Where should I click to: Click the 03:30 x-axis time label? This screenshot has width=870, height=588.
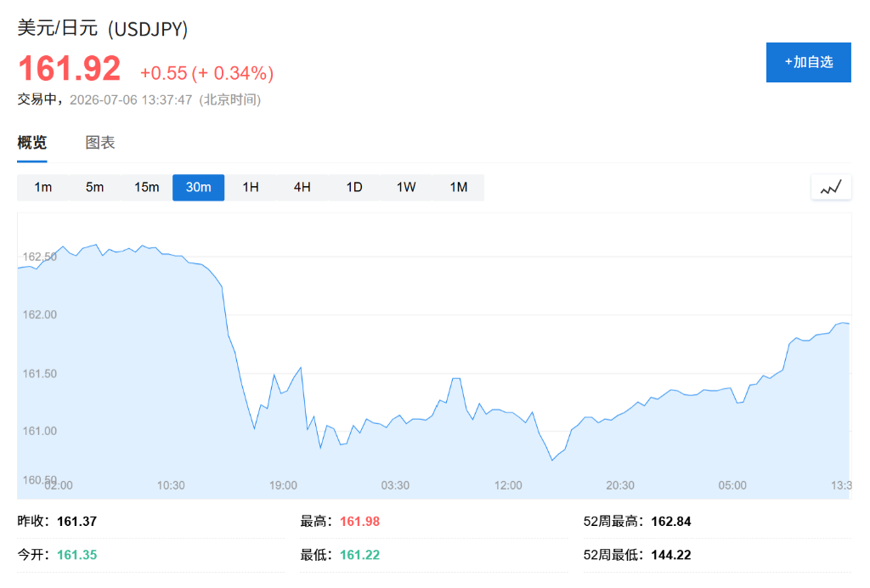tap(395, 485)
